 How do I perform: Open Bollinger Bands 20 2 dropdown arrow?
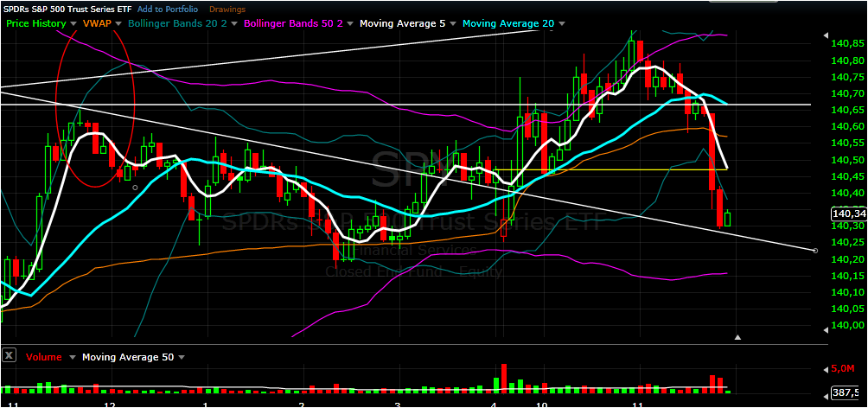pyautogui.click(x=234, y=24)
